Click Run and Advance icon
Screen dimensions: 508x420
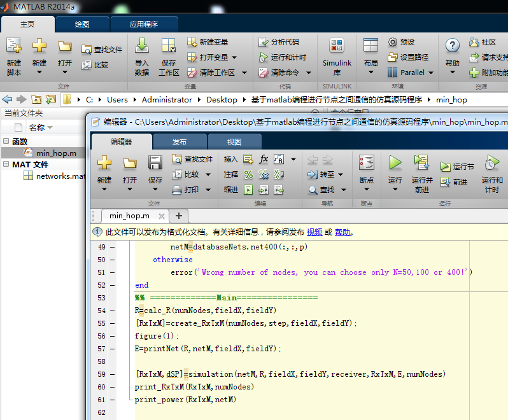422,162
